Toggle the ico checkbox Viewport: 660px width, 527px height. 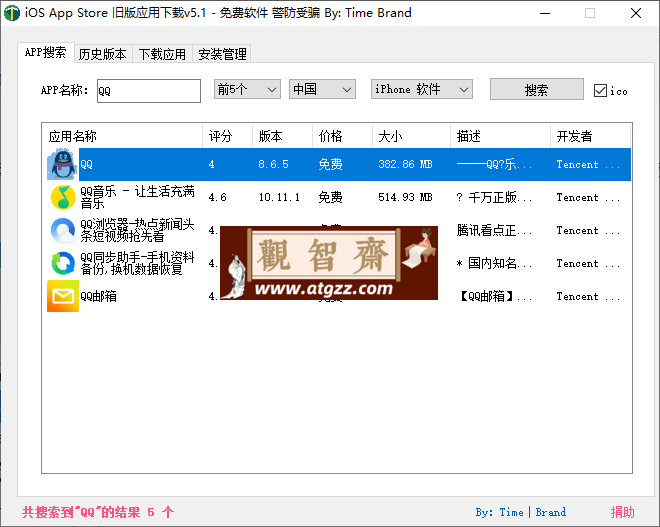[600, 90]
